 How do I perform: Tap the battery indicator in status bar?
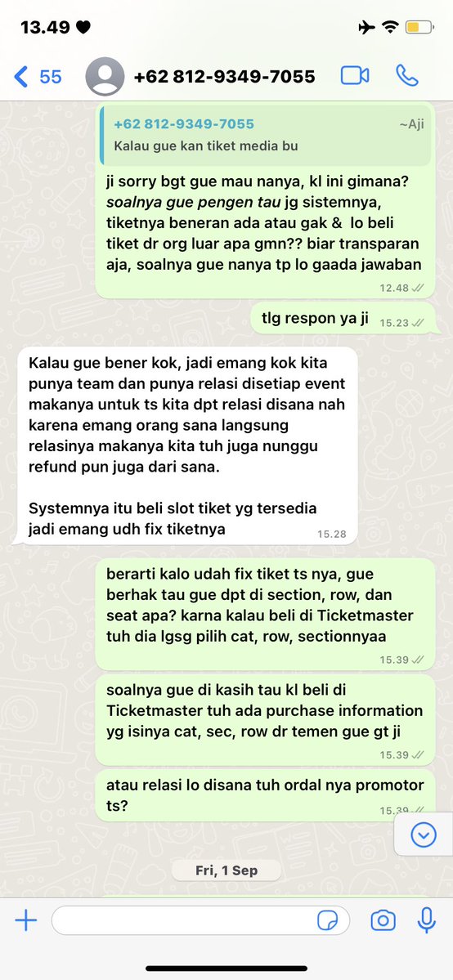point(419,27)
